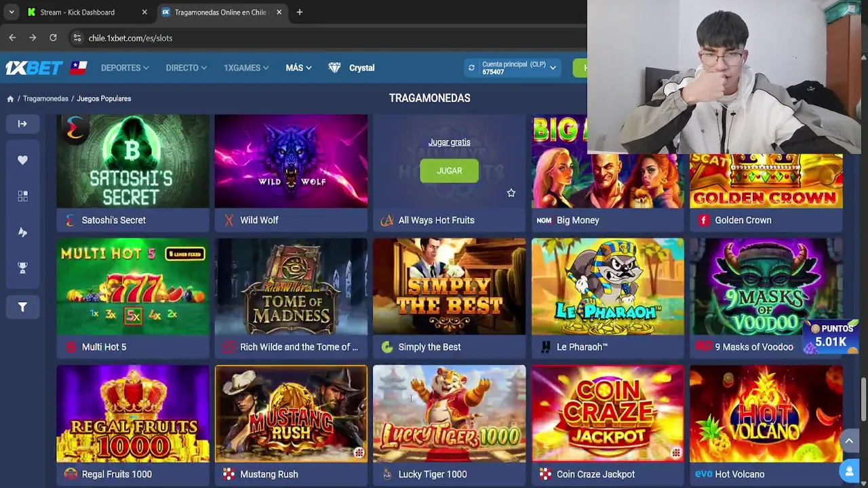The image size is (868, 488).
Task: Open the DEPORTES dropdown menu
Action: 125,68
